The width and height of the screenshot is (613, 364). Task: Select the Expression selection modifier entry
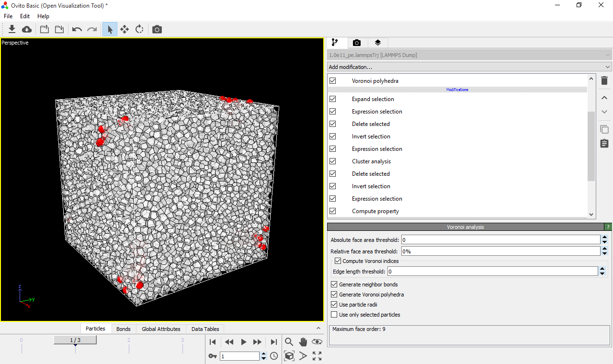coord(377,111)
